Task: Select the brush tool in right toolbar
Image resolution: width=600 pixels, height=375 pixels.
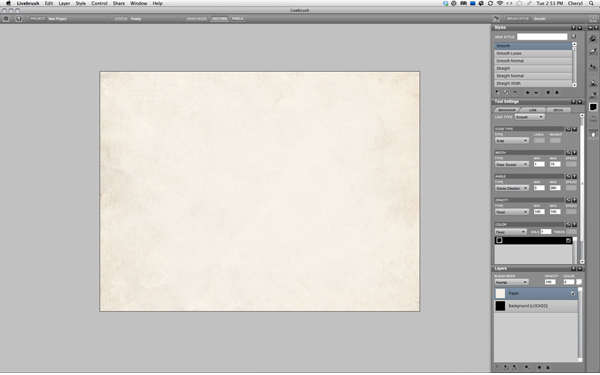Action: pyautogui.click(x=593, y=38)
